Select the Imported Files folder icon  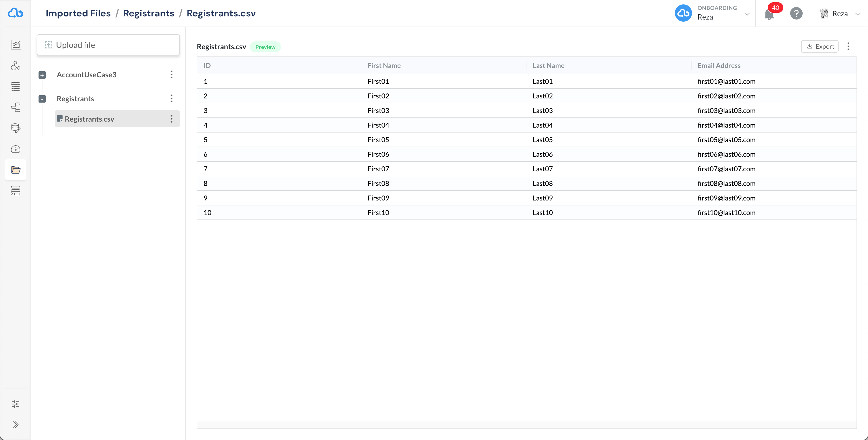[16, 170]
